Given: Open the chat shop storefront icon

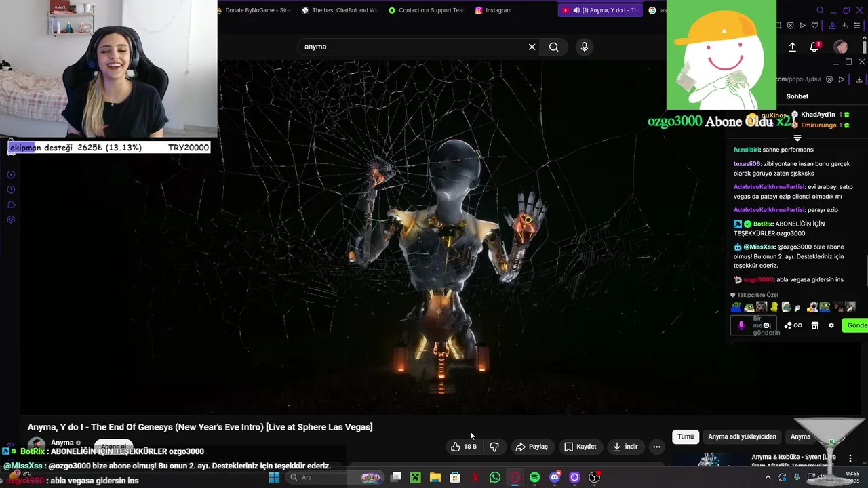Looking at the screenshot, I should click(x=815, y=325).
